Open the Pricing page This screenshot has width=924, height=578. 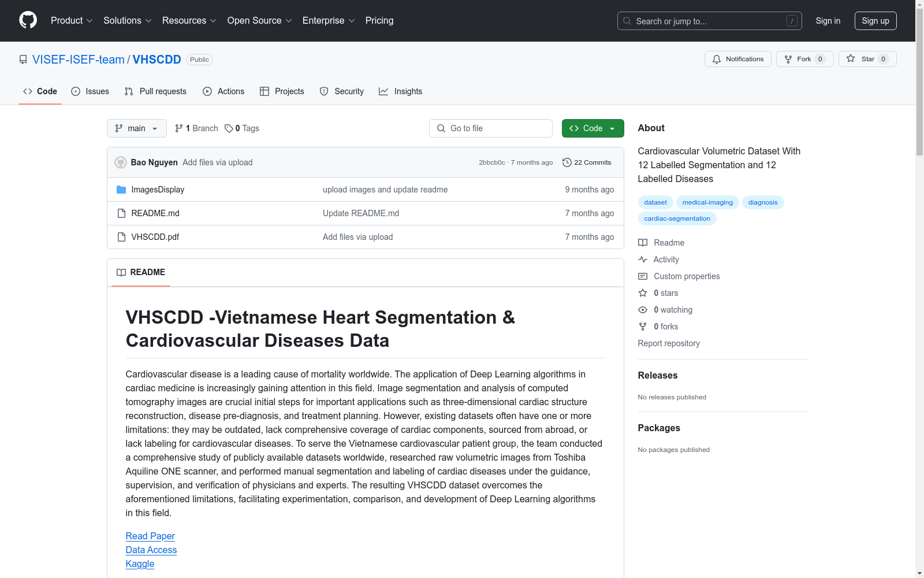[379, 21]
